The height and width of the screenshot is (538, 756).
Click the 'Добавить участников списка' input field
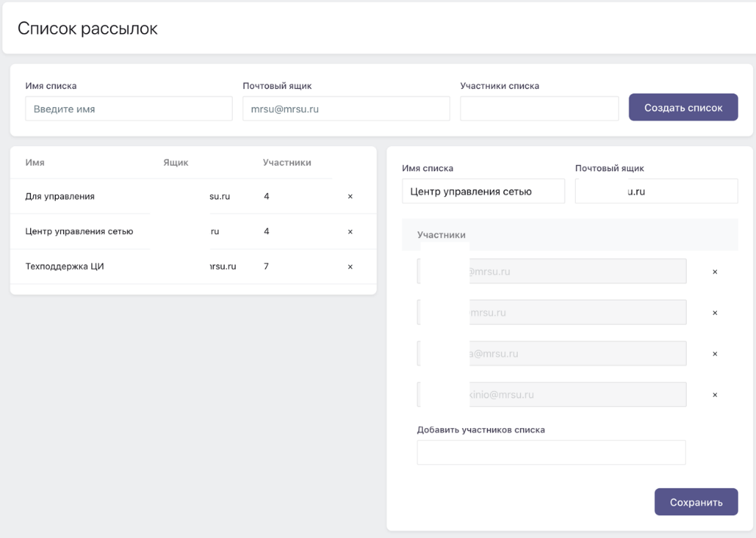[x=551, y=452]
